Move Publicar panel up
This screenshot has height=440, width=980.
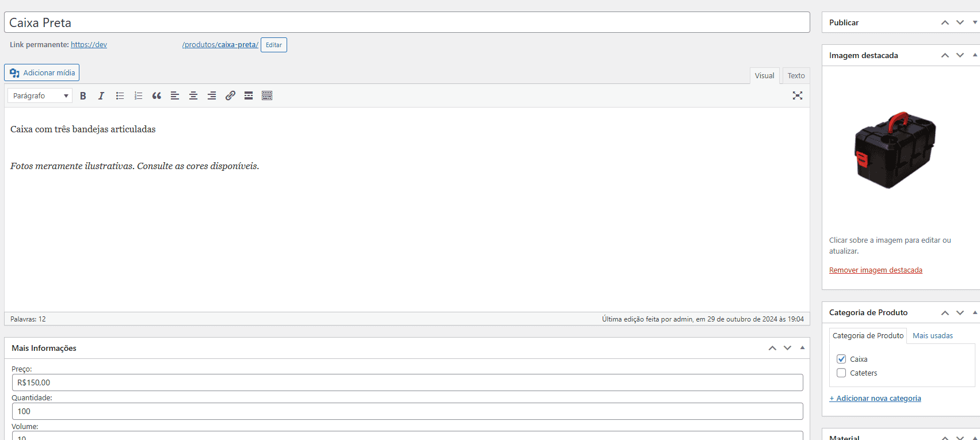(x=945, y=22)
